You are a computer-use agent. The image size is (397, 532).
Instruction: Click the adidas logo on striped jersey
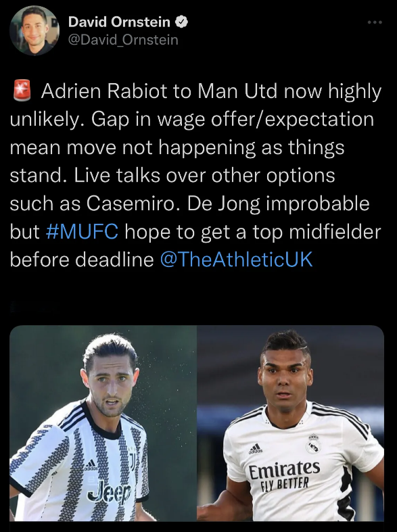click(x=90, y=464)
